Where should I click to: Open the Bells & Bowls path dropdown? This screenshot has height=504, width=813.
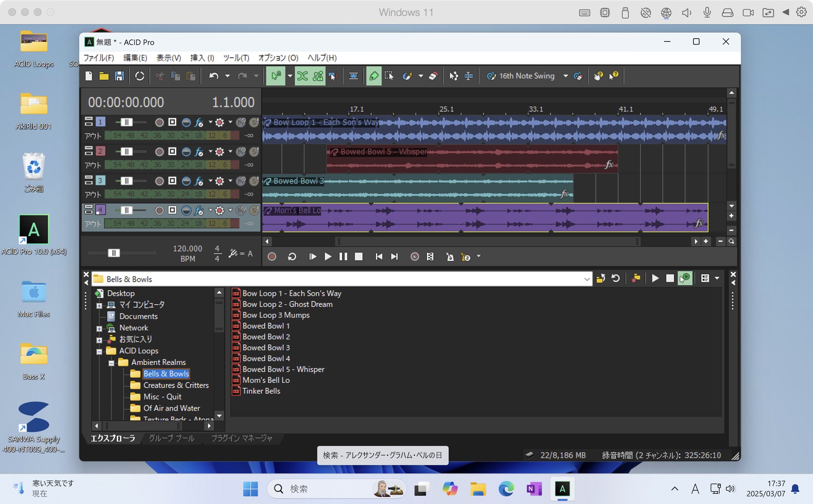click(586, 279)
